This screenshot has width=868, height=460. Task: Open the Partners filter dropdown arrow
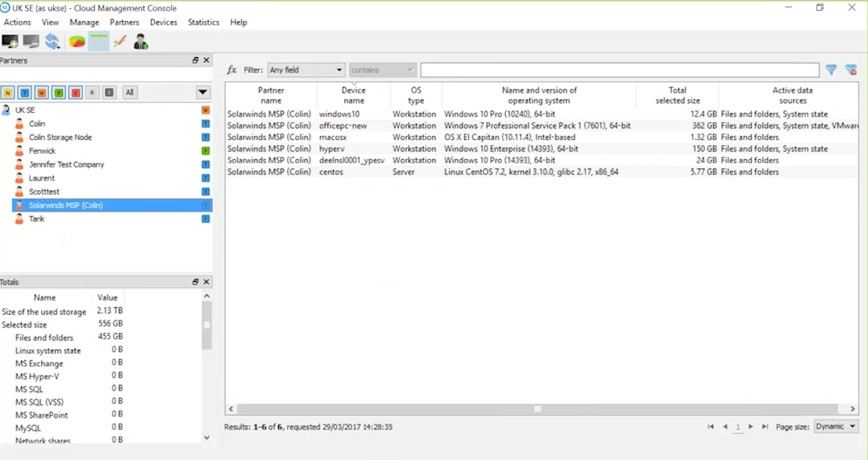tap(203, 92)
